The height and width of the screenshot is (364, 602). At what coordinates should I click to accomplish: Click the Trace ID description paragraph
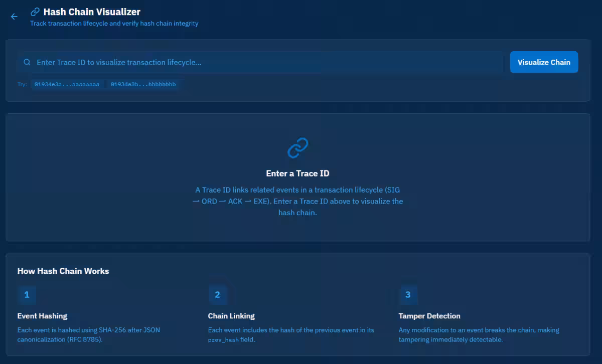pyautogui.click(x=297, y=201)
